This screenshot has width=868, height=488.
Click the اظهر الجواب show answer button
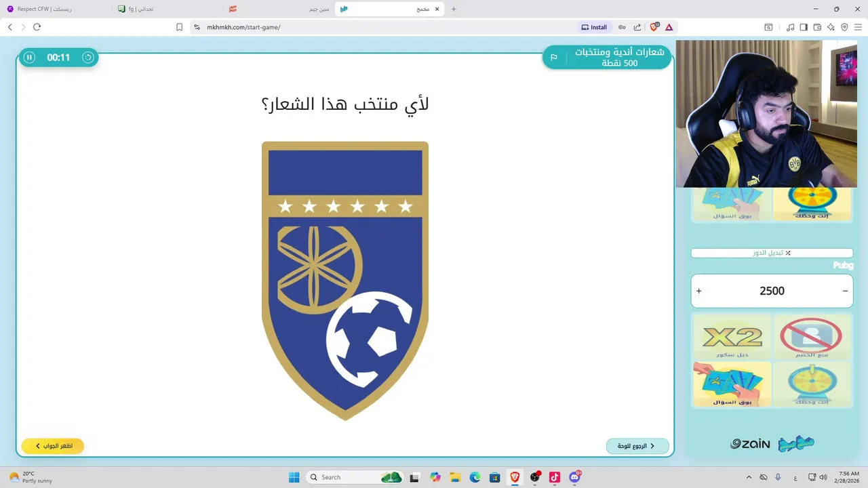click(52, 446)
